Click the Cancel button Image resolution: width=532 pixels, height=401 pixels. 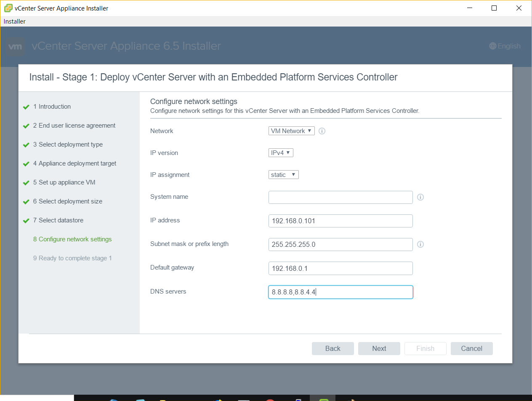coord(472,348)
